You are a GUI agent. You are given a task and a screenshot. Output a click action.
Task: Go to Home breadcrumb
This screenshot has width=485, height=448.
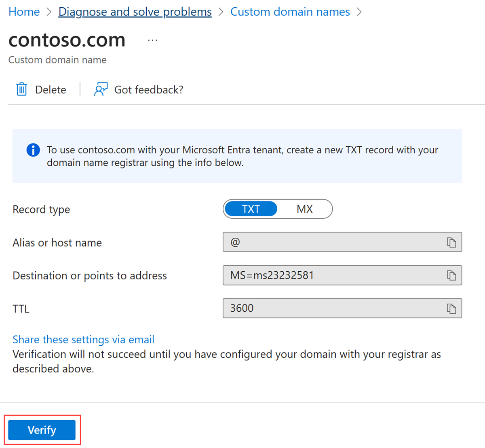(24, 12)
